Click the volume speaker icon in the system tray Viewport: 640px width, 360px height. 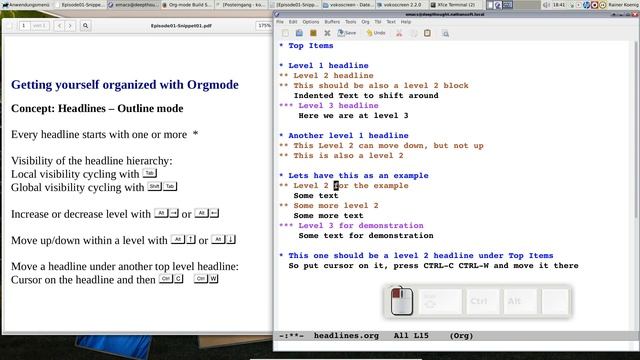click(546, 5)
